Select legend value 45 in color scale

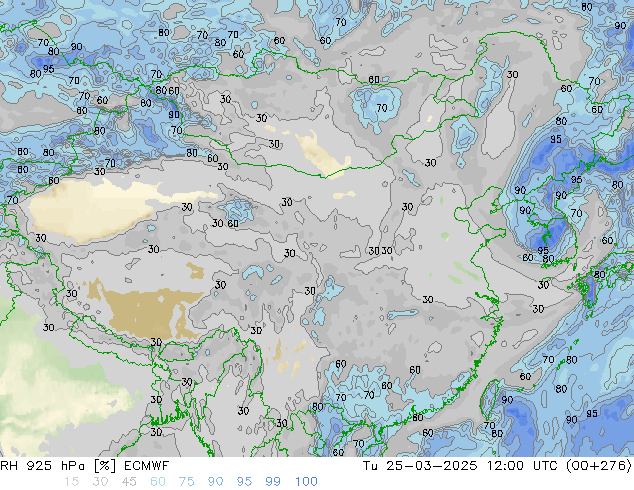(129, 482)
